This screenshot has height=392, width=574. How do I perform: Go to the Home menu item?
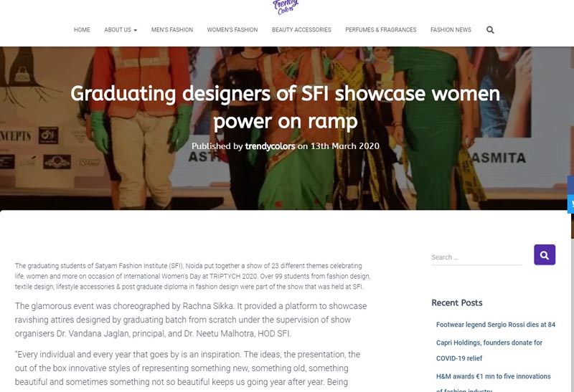[82, 30]
